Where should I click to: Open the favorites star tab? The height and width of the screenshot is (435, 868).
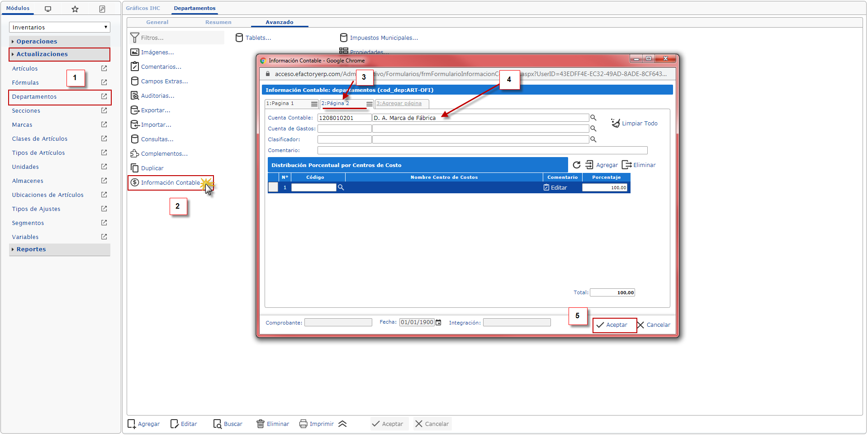[x=75, y=9]
